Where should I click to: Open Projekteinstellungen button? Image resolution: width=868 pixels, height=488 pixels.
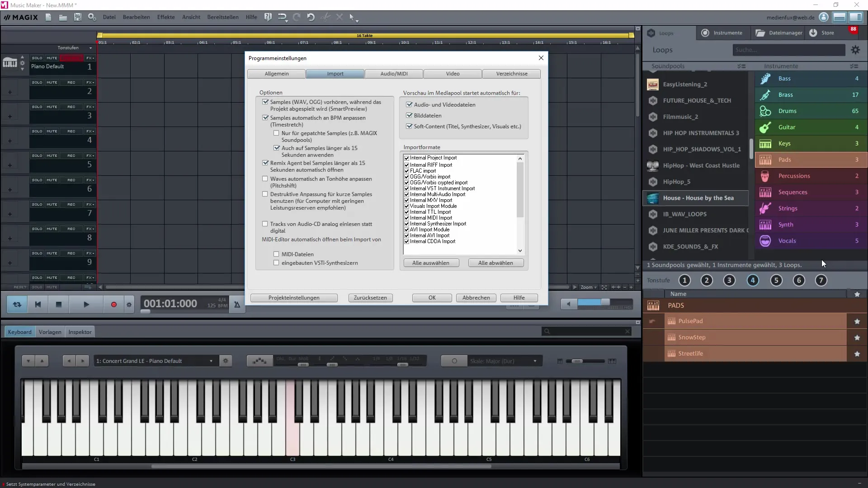tap(294, 298)
